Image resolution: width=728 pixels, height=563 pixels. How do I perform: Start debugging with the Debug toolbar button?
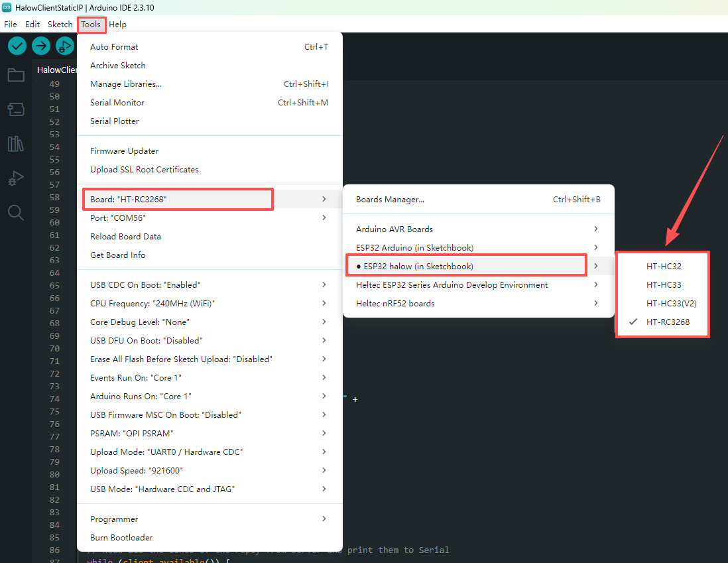[65, 46]
